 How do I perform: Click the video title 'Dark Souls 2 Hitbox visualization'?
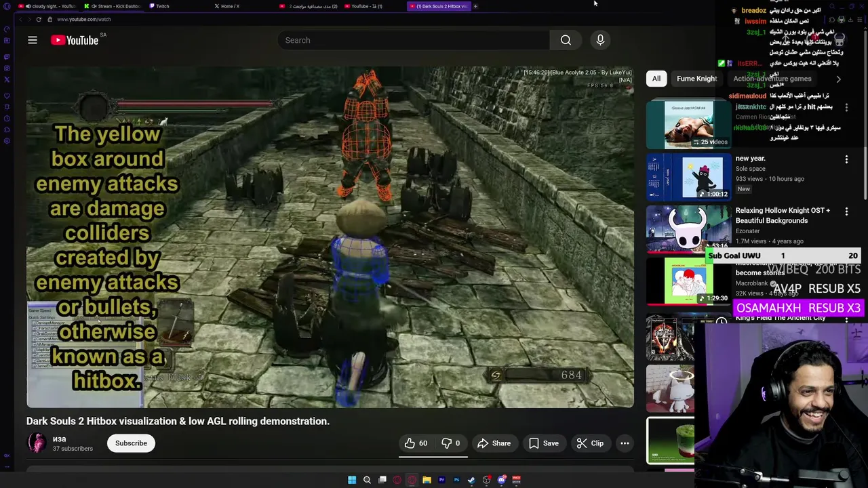tap(178, 421)
